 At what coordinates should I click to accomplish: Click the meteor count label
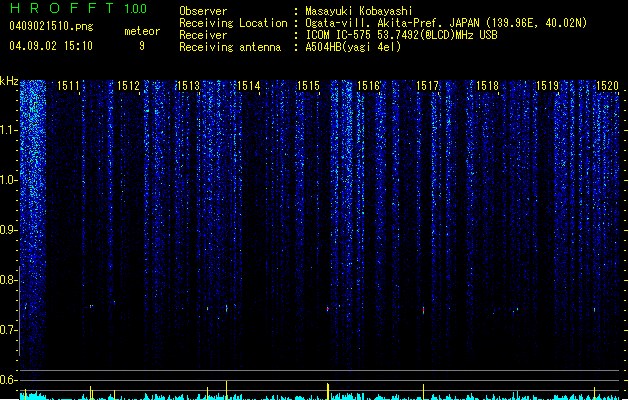(x=142, y=31)
